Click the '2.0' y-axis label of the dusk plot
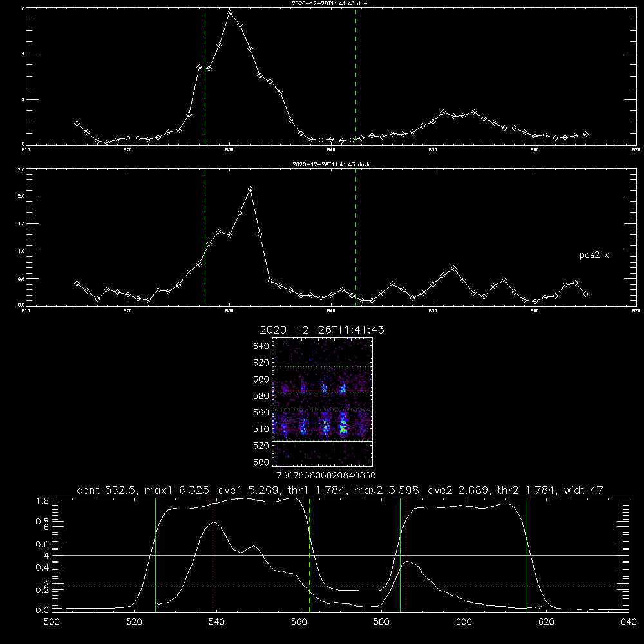Image resolution: width=644 pixels, height=644 pixels. [x=22, y=196]
